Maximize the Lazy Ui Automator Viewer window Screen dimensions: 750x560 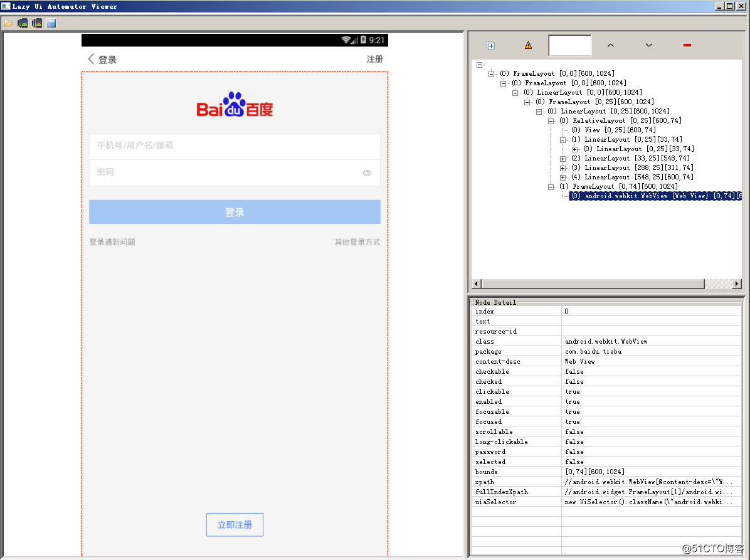pyautogui.click(x=729, y=6)
